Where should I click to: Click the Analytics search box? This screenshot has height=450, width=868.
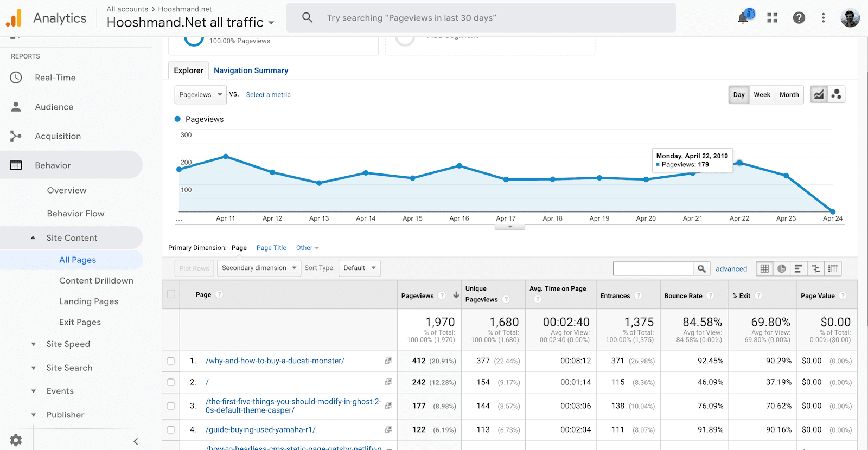pyautogui.click(x=481, y=18)
